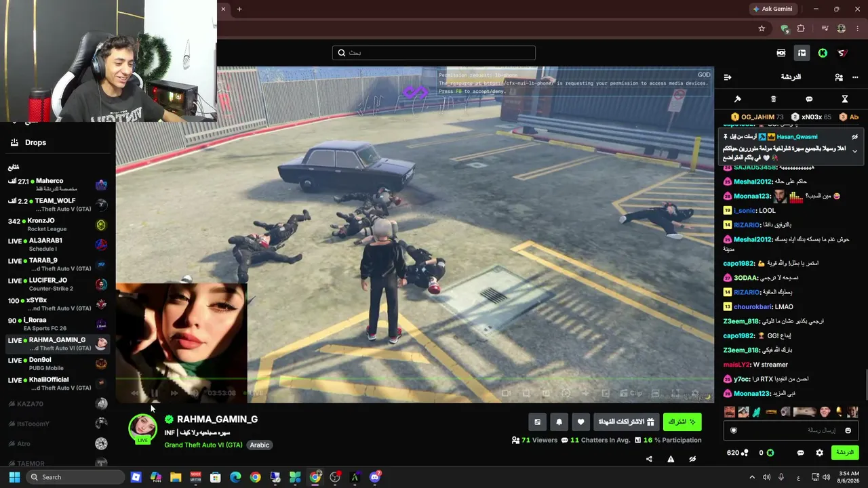Click the green chat send button
The image size is (868, 488).
pos(844,452)
